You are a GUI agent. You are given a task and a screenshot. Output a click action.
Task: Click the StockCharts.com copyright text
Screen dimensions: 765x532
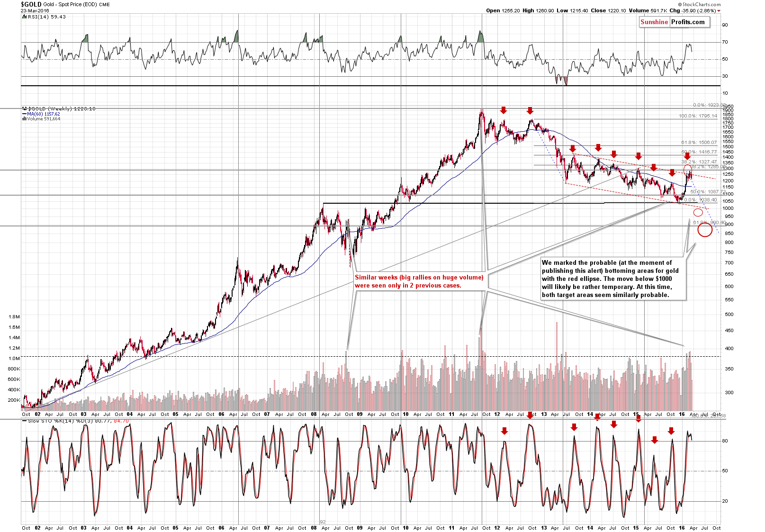(699, 4)
